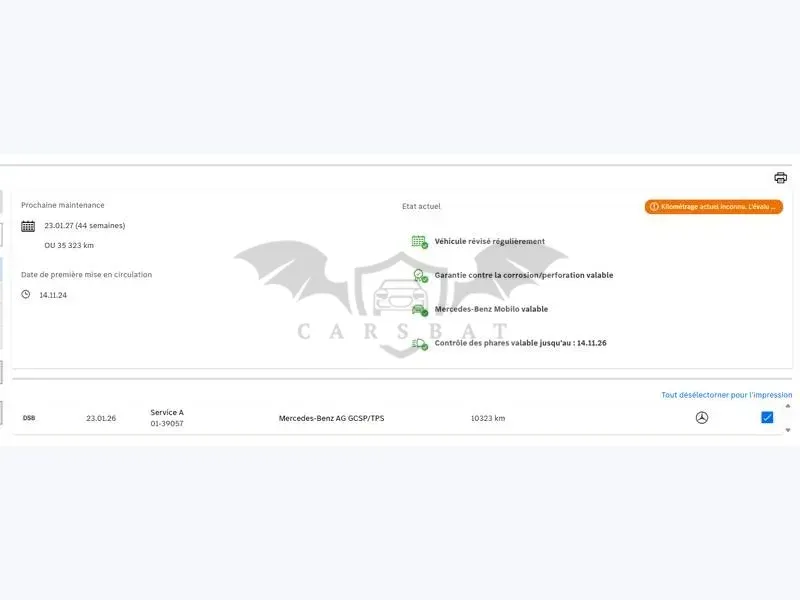Image resolution: width=800 pixels, height=600 pixels.
Task: Click 'Mercedes-Benz AG GCSP/TPS' workshop name
Action: tap(332, 418)
